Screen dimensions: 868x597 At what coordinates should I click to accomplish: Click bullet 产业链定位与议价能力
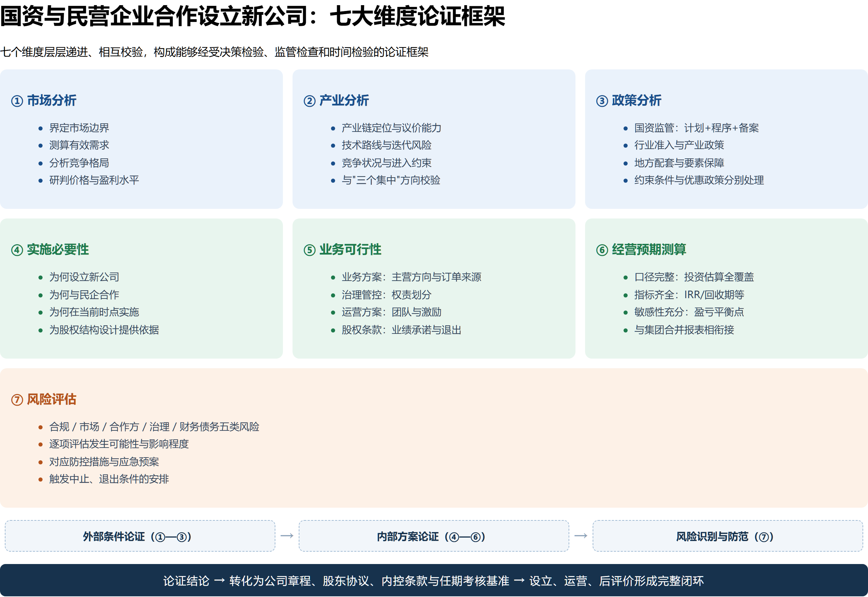tap(391, 128)
